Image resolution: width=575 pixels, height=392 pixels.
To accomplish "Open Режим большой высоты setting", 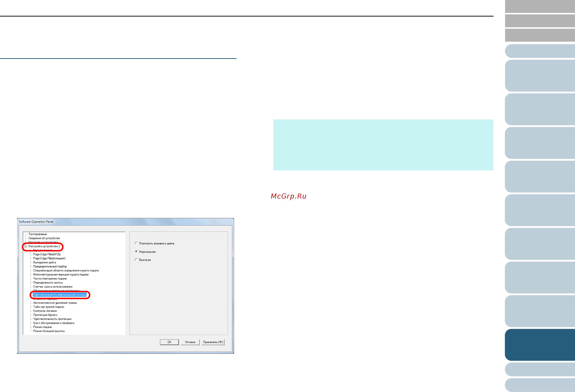I will [x=49, y=331].
